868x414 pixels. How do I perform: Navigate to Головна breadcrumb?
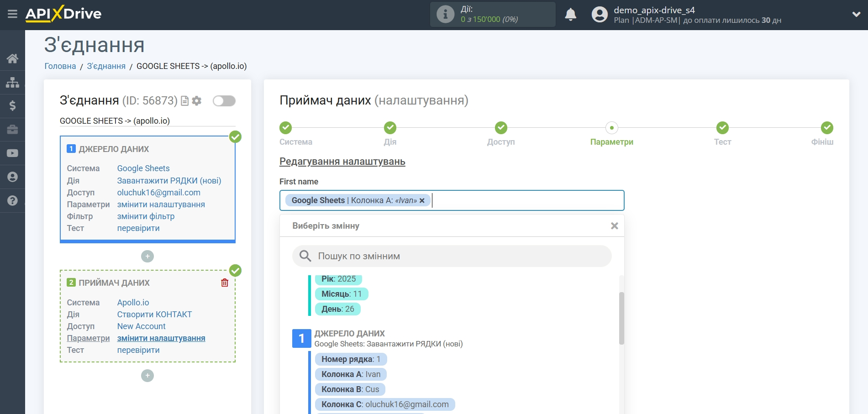(x=59, y=66)
